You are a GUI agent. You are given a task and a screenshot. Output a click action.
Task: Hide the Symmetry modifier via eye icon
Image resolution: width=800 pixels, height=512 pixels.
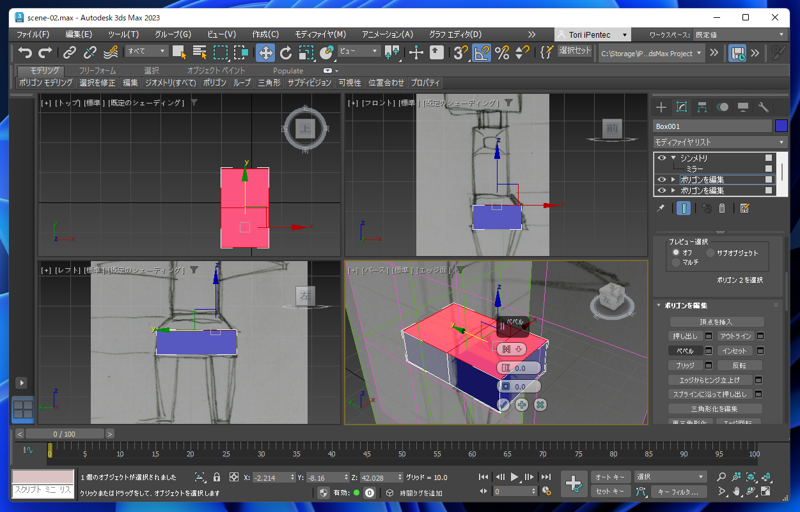pyautogui.click(x=662, y=158)
